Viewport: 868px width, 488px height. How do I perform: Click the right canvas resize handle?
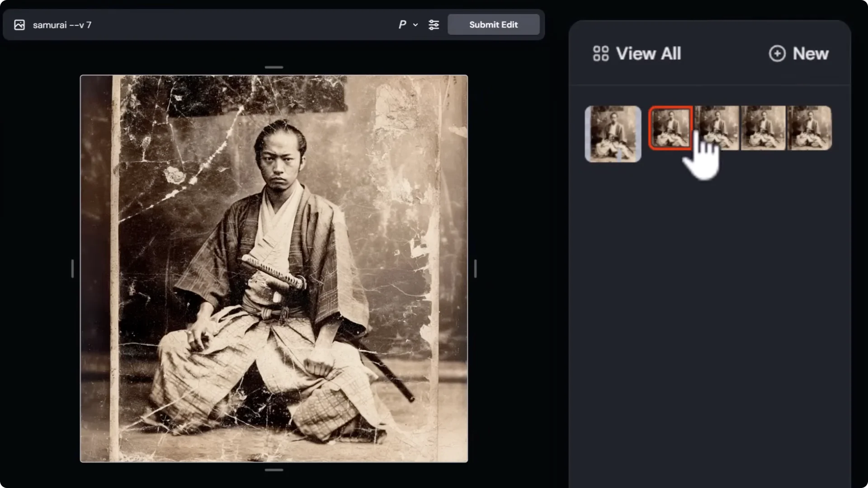[x=475, y=268]
